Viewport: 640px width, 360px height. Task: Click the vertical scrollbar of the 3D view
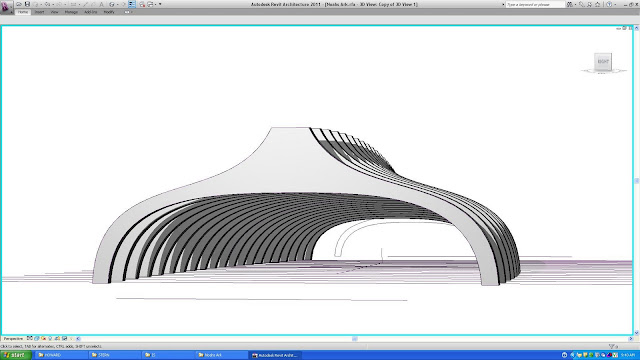click(636, 180)
